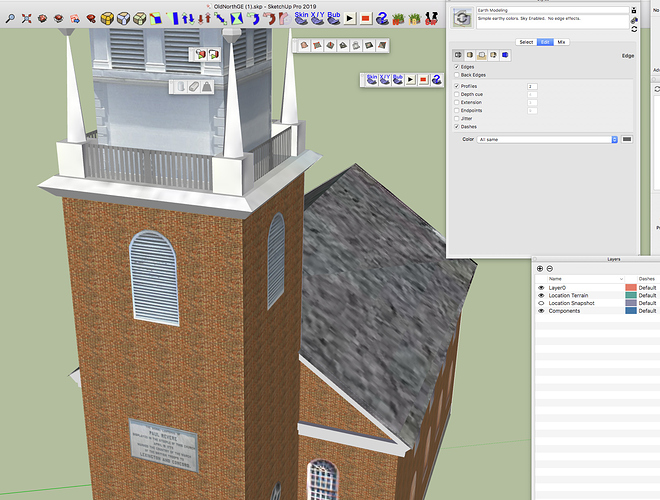660x500 pixels.
Task: Switch to the Mix tab
Action: [561, 42]
